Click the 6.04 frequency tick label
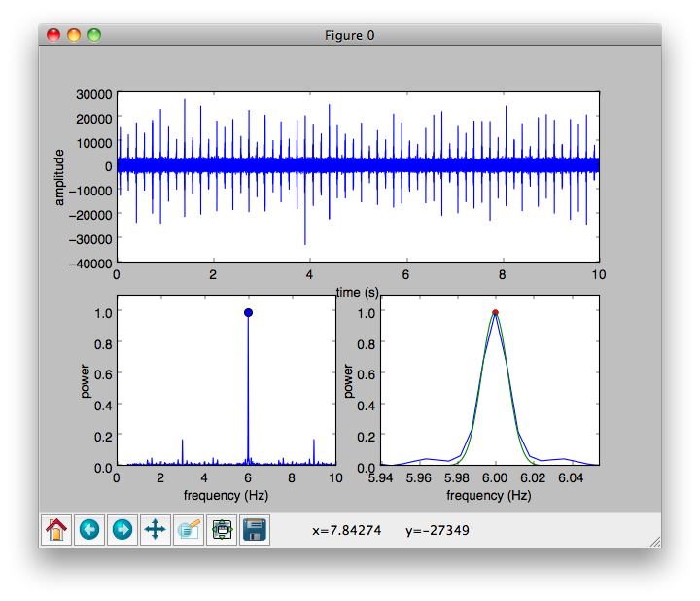The image size is (700, 601). click(x=571, y=478)
